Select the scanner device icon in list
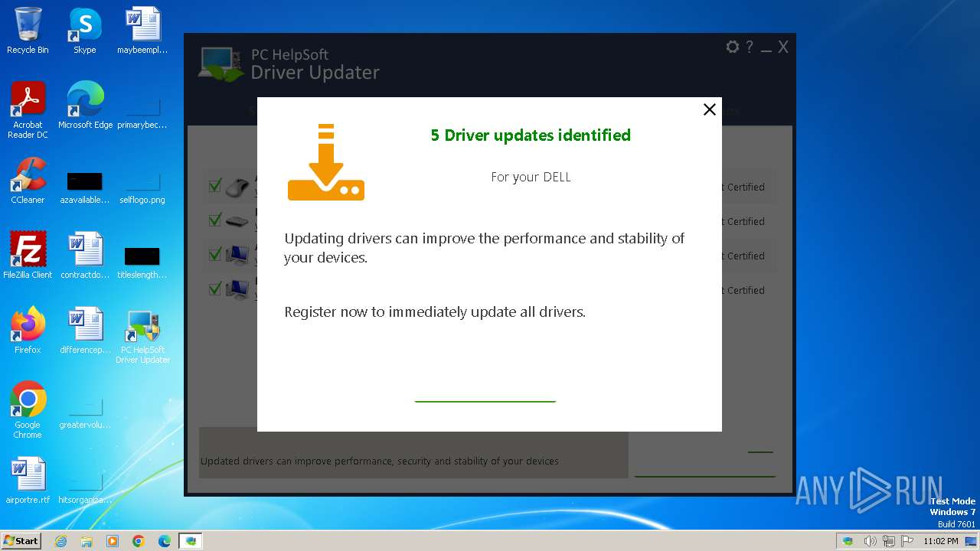Image resolution: width=980 pixels, height=551 pixels. point(238,222)
